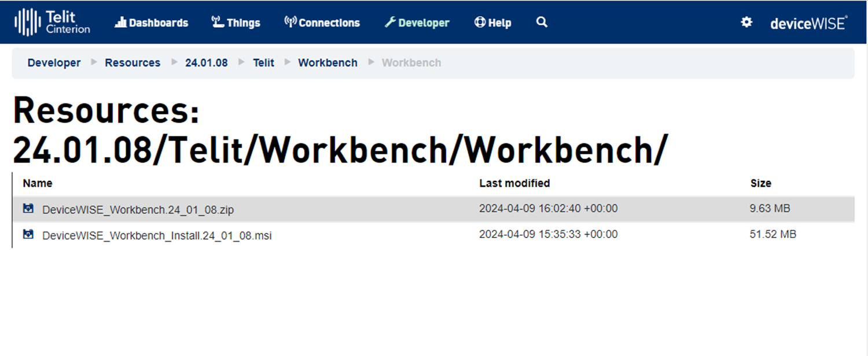Click the greyed current Workbench breadcrumb
The width and height of the screenshot is (868, 356).
pyautogui.click(x=411, y=62)
